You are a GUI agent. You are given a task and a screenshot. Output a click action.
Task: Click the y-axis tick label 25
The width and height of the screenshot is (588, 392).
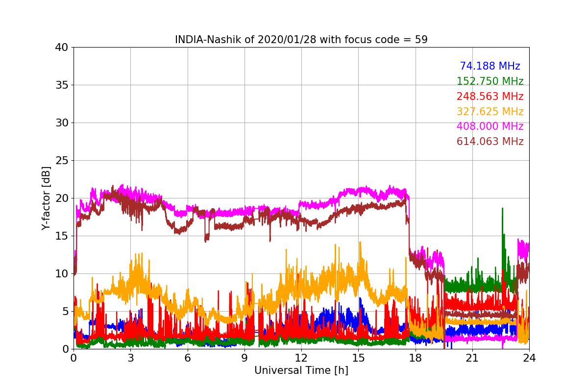point(61,161)
